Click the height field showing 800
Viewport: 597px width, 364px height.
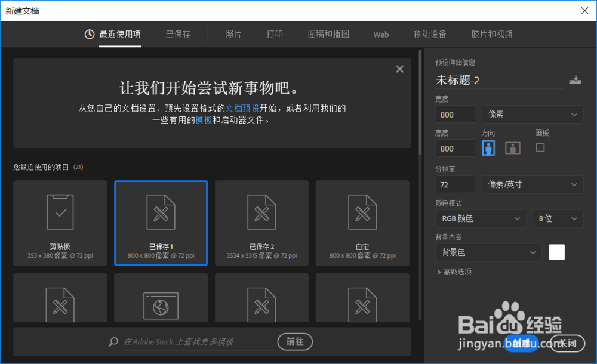456,148
